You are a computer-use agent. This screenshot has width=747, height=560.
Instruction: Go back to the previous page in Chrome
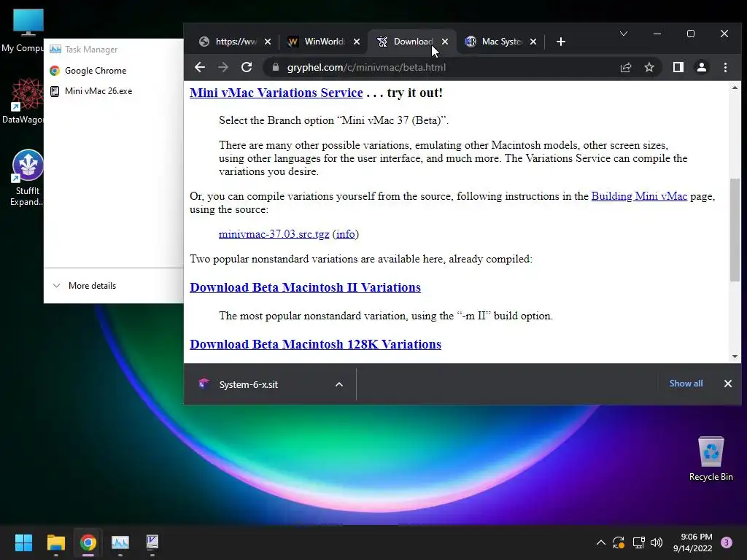click(x=200, y=67)
